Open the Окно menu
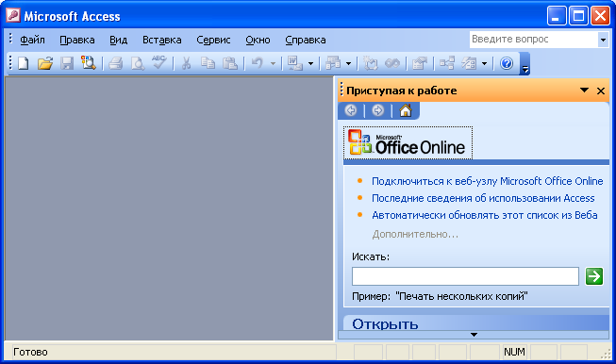Viewport: 616px width, 364px height. coord(258,40)
